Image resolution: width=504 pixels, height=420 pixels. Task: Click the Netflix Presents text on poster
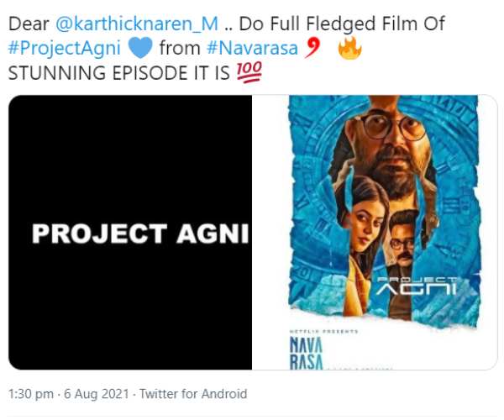coord(323,331)
